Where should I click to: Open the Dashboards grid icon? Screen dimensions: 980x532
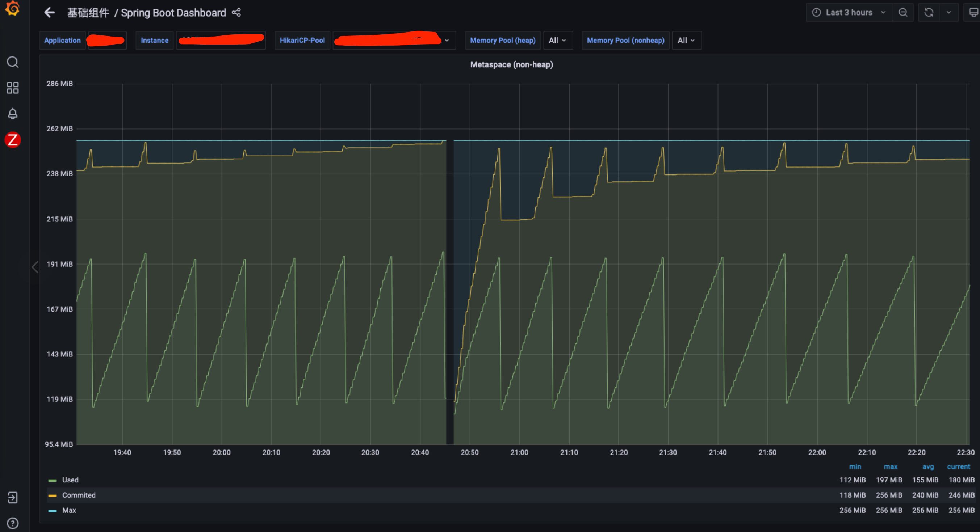pos(13,88)
